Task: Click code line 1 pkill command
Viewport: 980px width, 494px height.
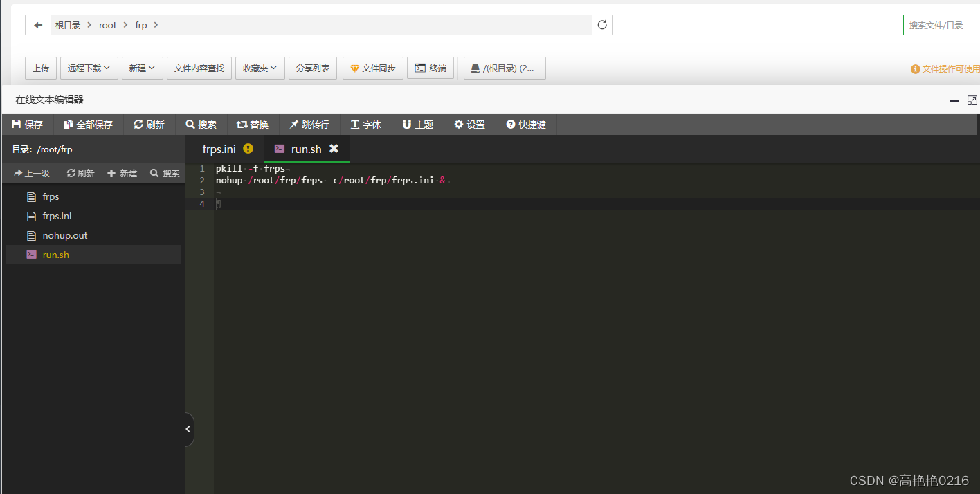Action: pyautogui.click(x=251, y=169)
